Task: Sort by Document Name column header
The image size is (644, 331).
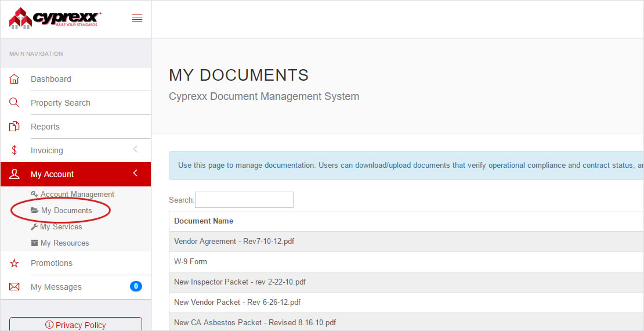Action: 204,221
